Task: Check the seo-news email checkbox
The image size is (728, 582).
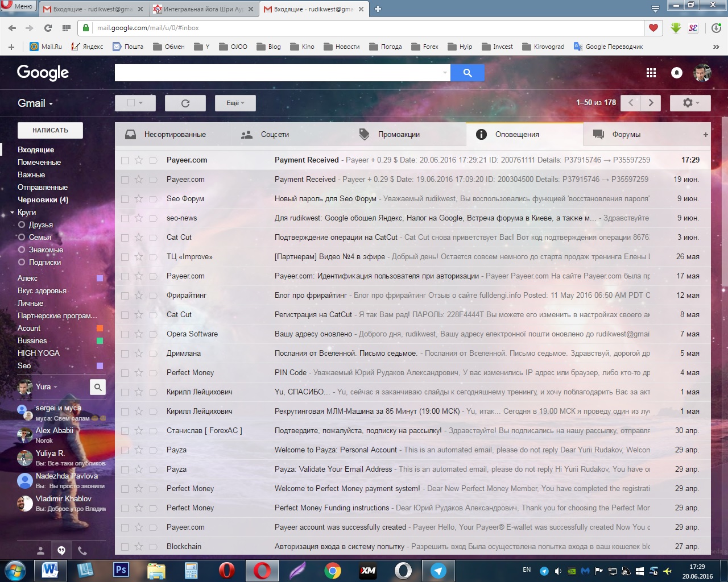Action: pyautogui.click(x=125, y=218)
